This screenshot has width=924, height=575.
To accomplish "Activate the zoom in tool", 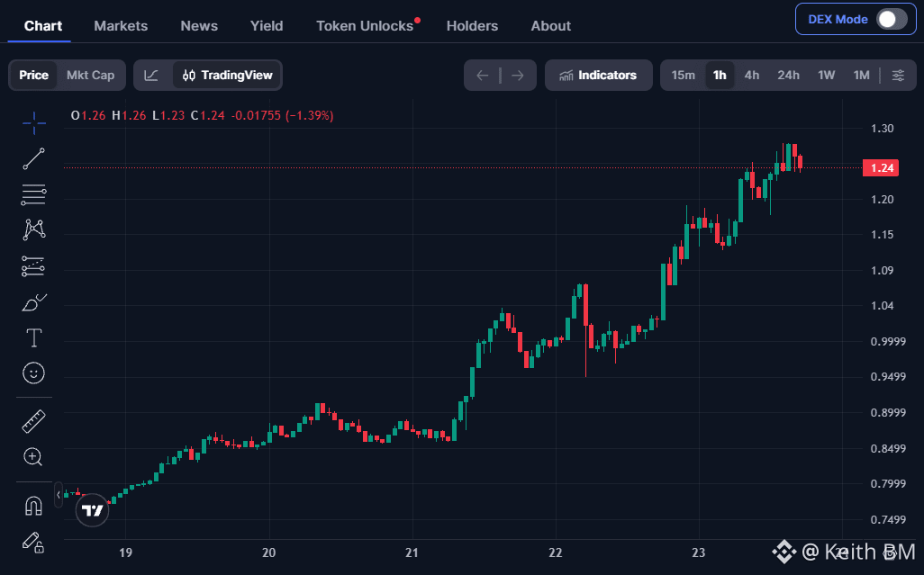I will [x=33, y=457].
